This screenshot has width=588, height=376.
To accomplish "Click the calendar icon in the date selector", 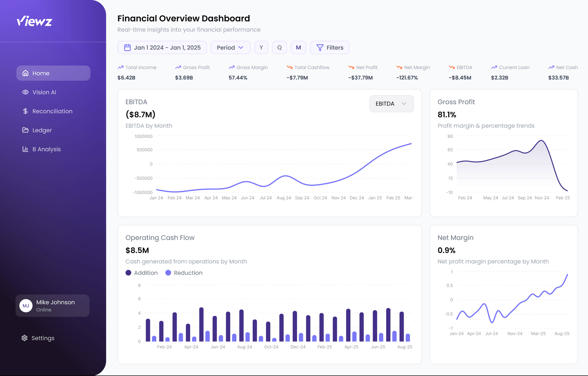I will coord(127,47).
